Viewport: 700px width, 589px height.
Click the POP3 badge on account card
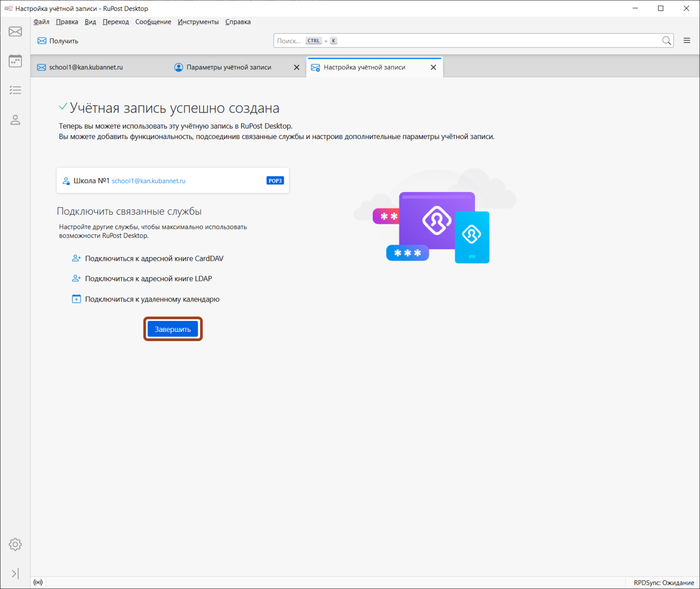[275, 181]
